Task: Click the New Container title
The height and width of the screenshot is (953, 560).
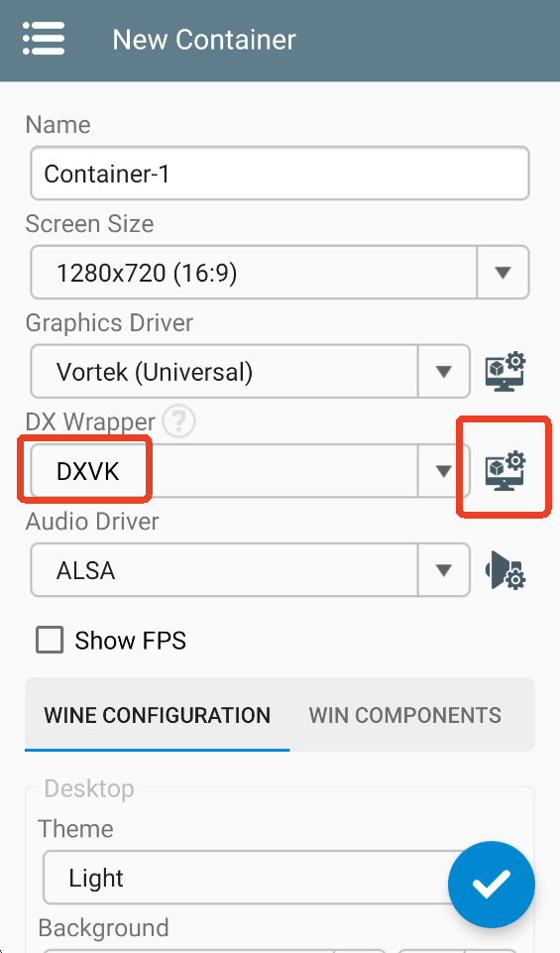Action: coord(204,40)
